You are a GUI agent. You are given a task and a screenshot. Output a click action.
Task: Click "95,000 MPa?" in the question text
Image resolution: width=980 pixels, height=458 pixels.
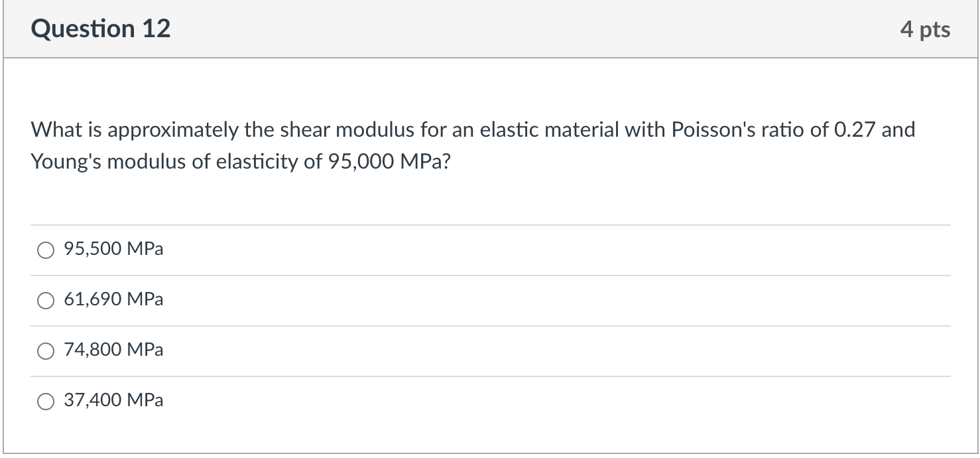389,162
